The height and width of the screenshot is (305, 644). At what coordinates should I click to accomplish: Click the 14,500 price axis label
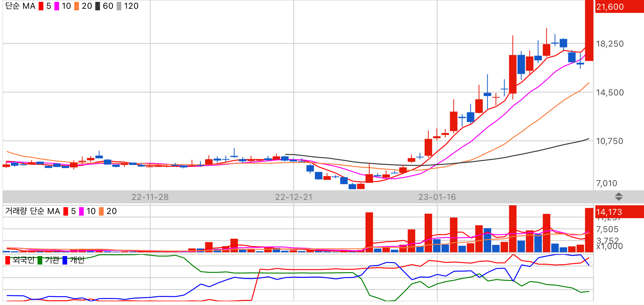pyautogui.click(x=610, y=93)
